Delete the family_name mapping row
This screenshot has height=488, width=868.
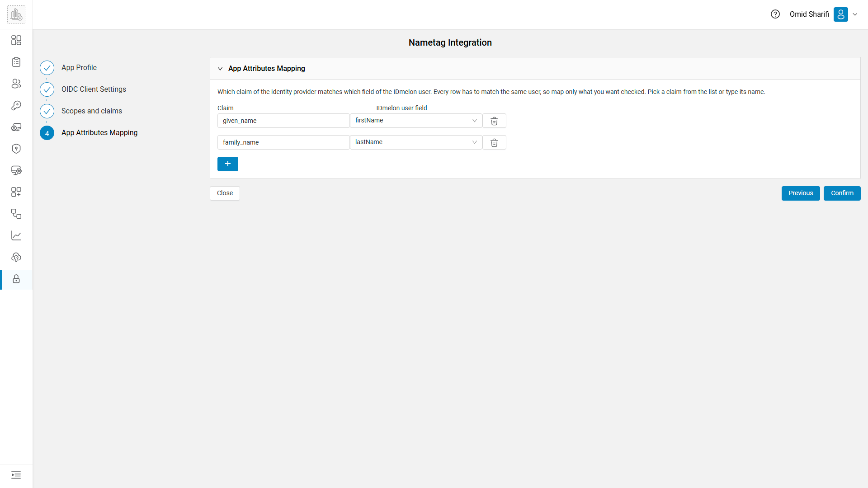coord(494,142)
